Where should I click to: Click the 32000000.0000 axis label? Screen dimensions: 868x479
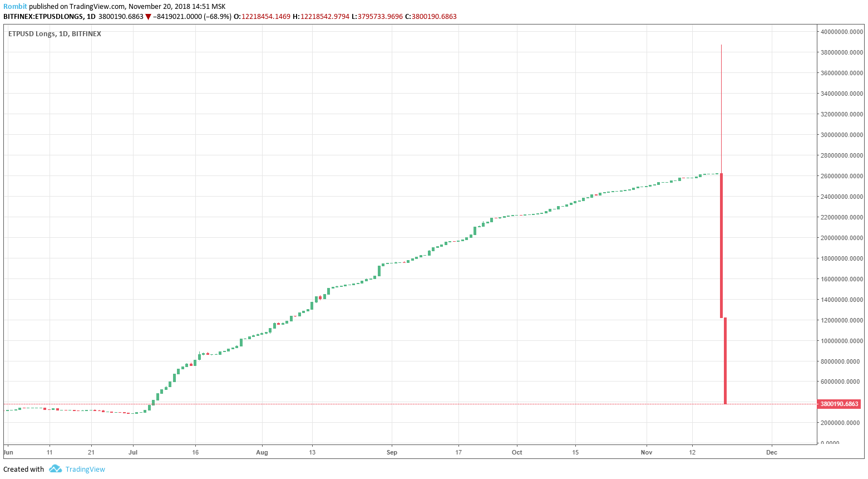click(x=842, y=114)
